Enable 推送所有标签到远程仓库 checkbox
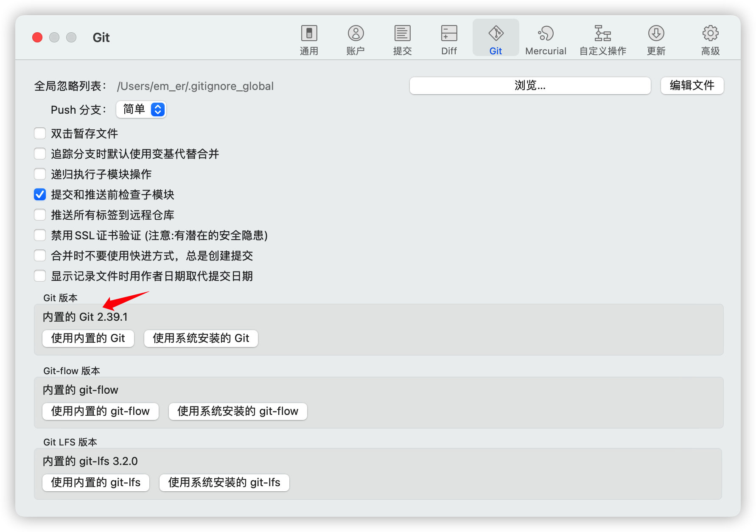 pyautogui.click(x=40, y=215)
